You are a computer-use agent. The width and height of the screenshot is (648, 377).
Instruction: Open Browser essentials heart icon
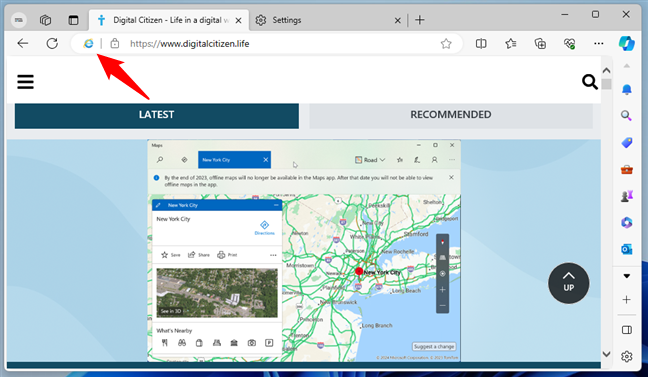pyautogui.click(x=569, y=43)
